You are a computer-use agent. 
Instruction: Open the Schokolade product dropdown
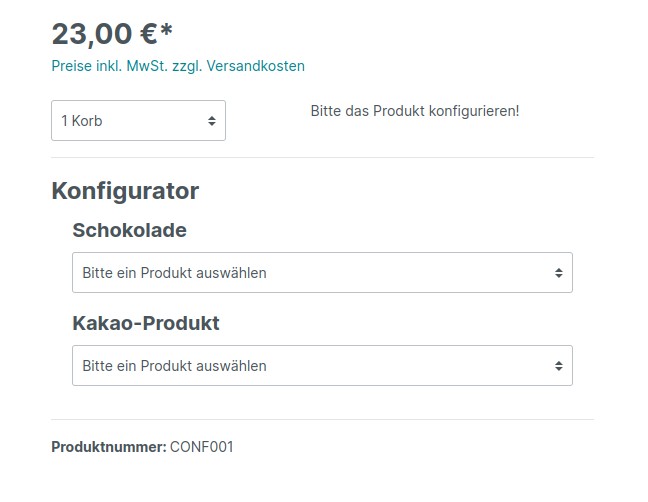click(322, 272)
